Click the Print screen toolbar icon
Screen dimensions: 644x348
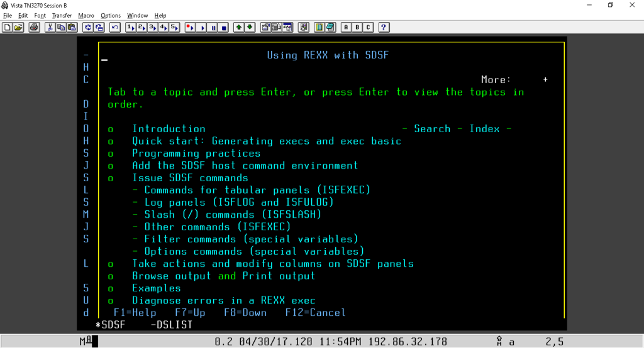[34, 28]
